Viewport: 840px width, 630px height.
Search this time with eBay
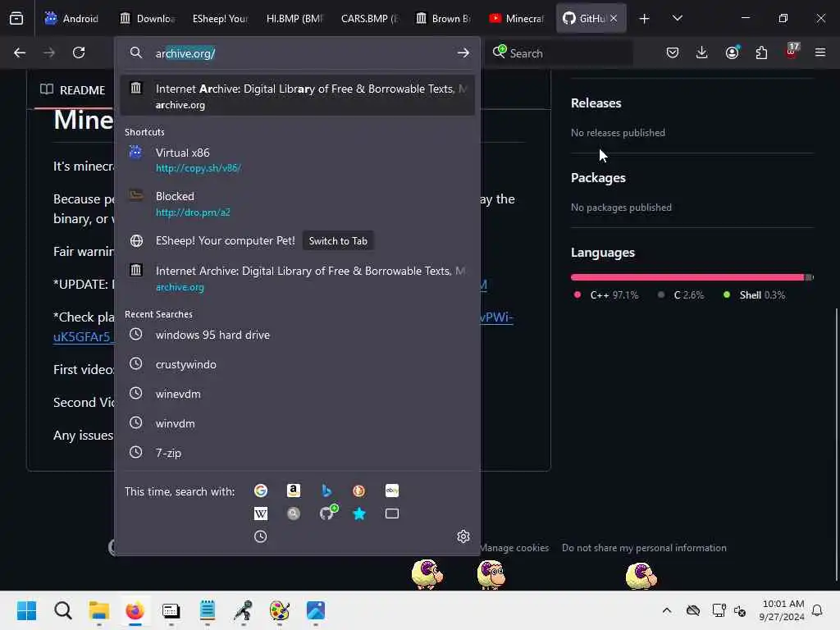[x=392, y=491]
